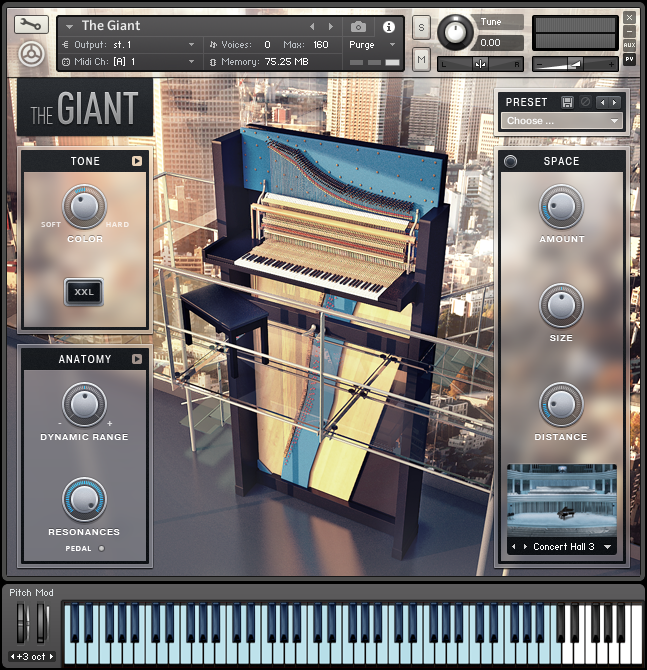647x670 pixels.
Task: Click the Pitch wheel
Action: 21,622
